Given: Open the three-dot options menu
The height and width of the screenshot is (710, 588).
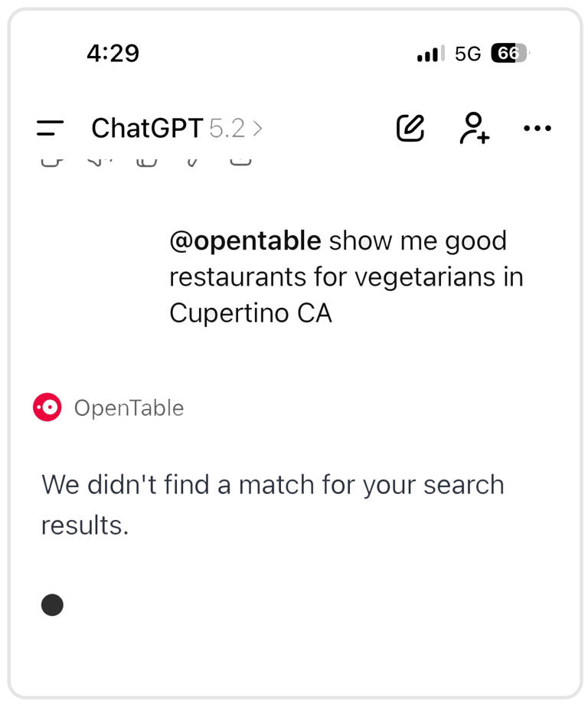Looking at the screenshot, I should coord(537,128).
